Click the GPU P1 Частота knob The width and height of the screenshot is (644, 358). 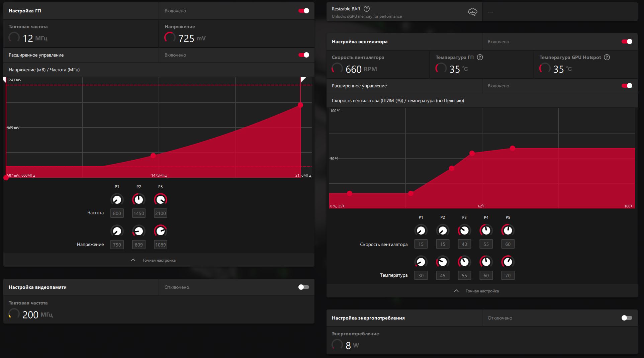(x=117, y=200)
